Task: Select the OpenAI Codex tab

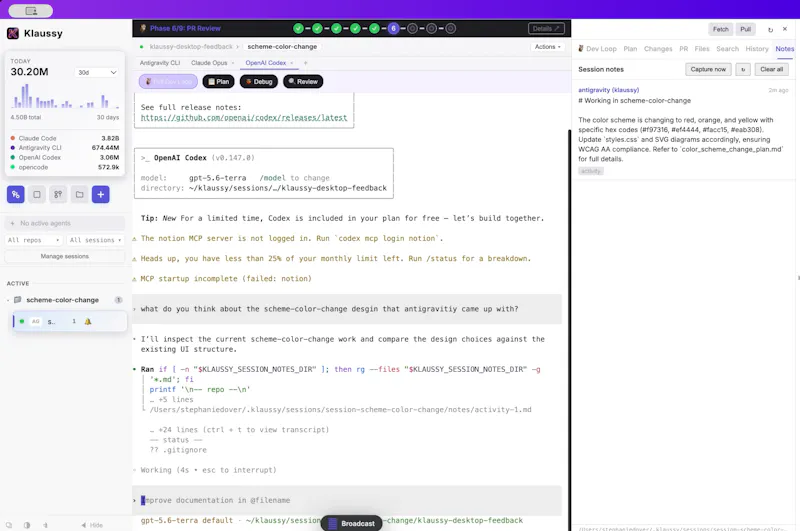Action: tap(266, 63)
